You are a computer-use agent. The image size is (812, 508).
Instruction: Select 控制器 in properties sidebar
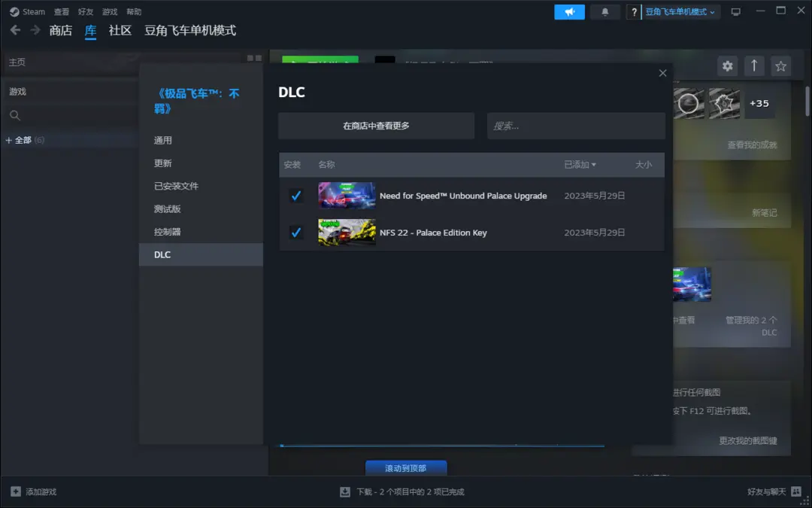pyautogui.click(x=201, y=232)
